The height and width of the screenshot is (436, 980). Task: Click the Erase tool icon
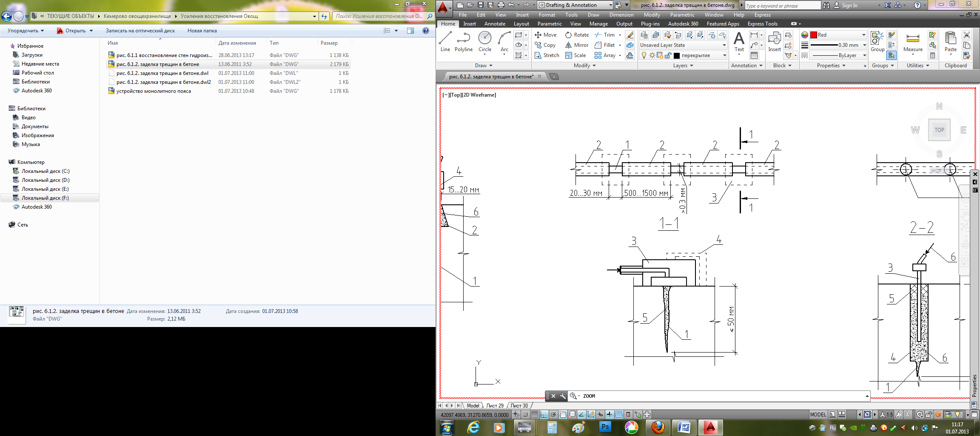click(x=630, y=35)
